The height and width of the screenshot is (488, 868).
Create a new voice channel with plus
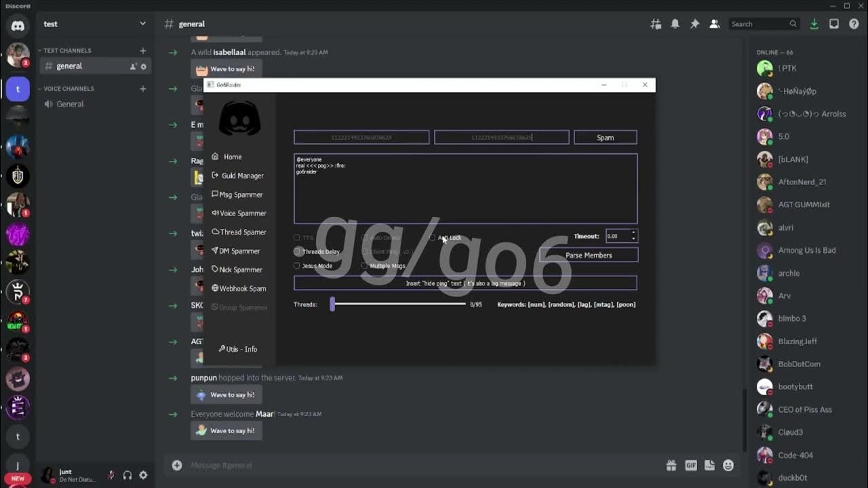pos(142,89)
